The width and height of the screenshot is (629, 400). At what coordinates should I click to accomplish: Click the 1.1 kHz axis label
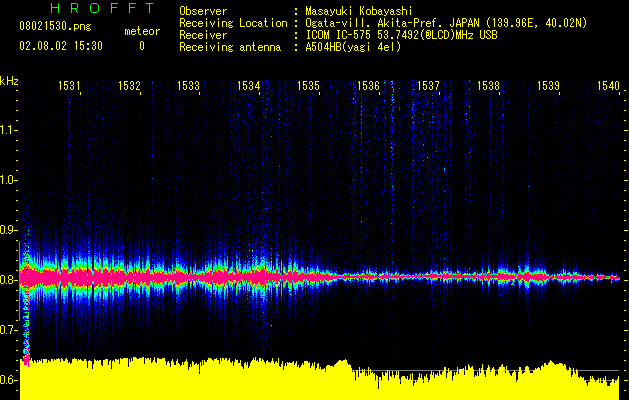coord(8,130)
